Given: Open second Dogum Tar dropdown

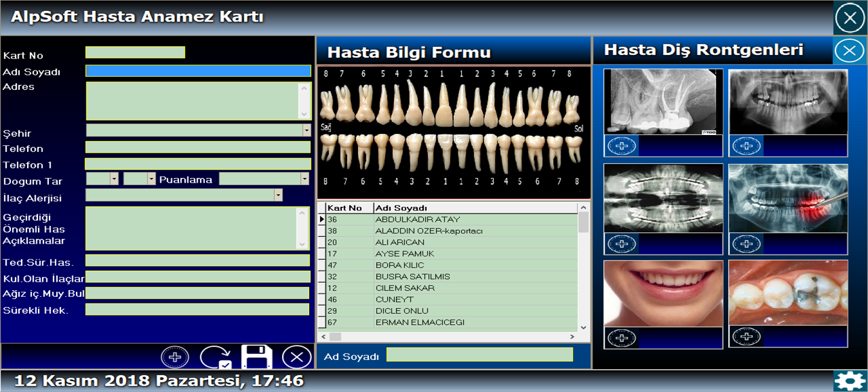Looking at the screenshot, I should (x=151, y=179).
